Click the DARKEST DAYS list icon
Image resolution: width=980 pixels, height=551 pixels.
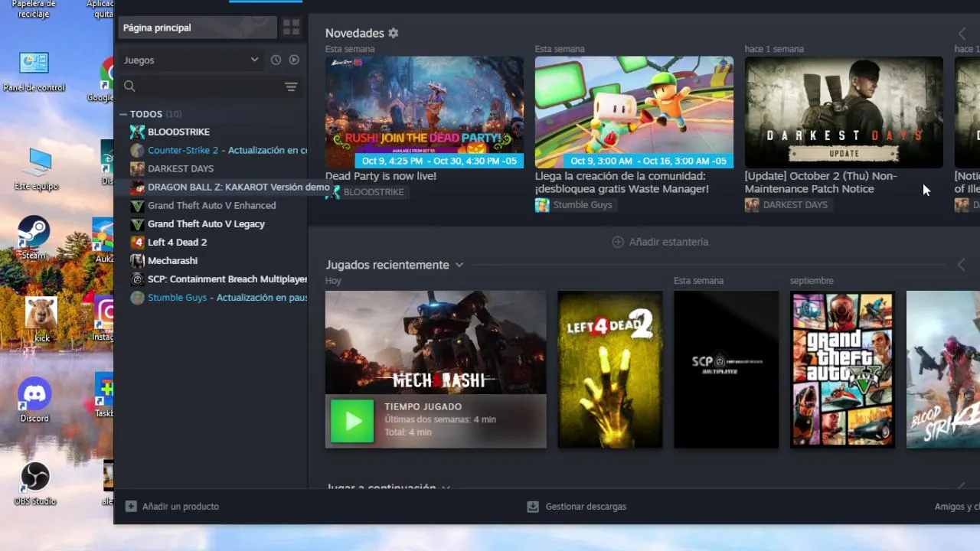pos(137,168)
